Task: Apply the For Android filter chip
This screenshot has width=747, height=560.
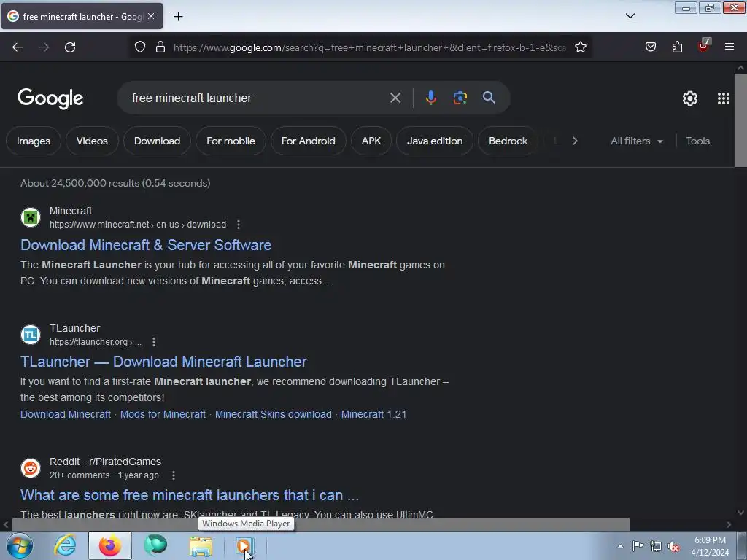Action: (x=309, y=141)
